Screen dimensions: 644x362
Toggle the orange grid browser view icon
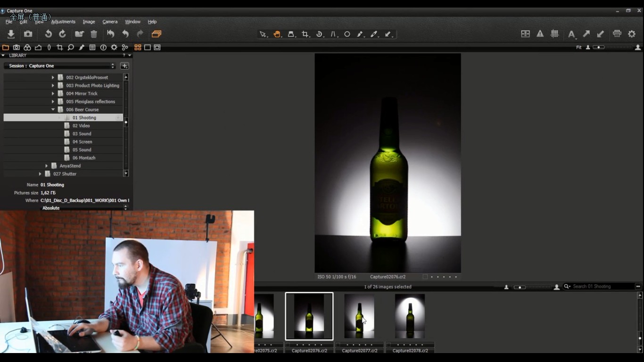tap(138, 48)
